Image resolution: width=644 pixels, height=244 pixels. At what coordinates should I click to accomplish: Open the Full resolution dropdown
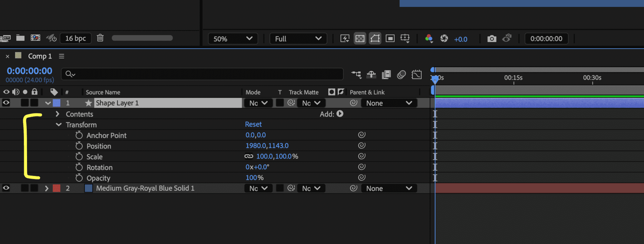coord(298,39)
